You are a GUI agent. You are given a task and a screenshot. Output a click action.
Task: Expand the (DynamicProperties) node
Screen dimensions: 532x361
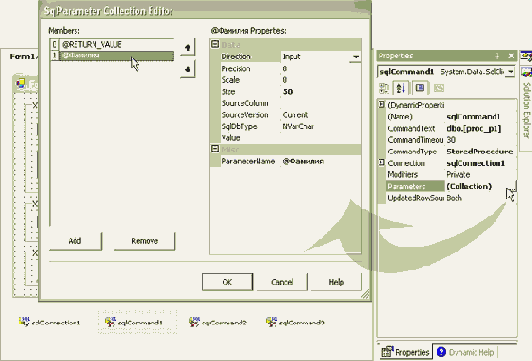(382, 104)
